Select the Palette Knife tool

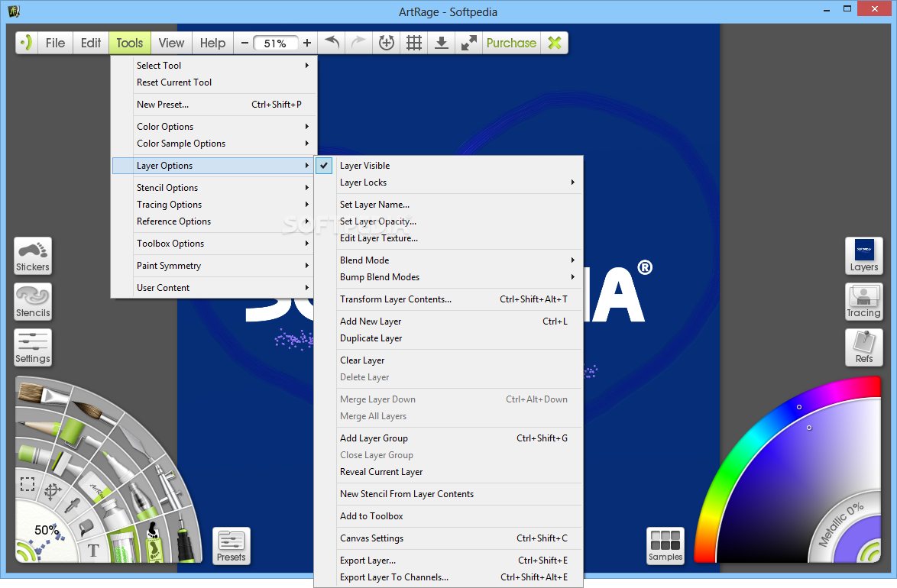136,443
